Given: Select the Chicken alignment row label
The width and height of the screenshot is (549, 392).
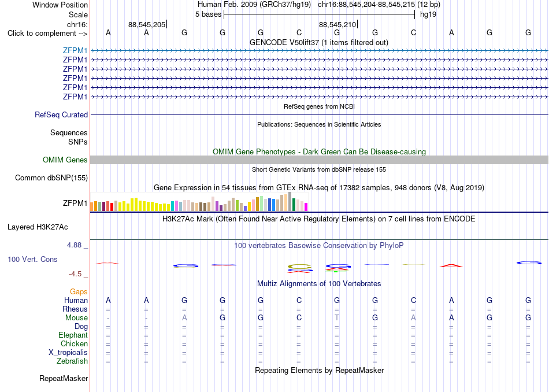Looking at the screenshot, I should 74,343.
